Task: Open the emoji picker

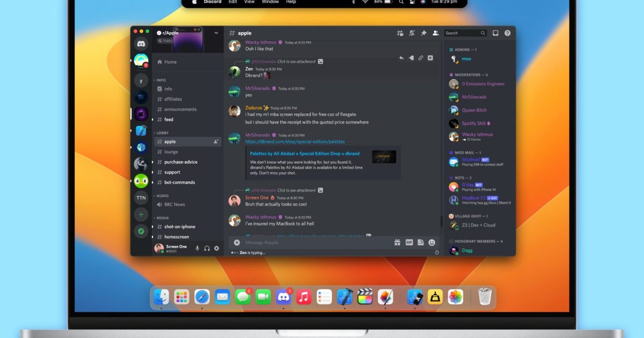Action: coord(433,243)
